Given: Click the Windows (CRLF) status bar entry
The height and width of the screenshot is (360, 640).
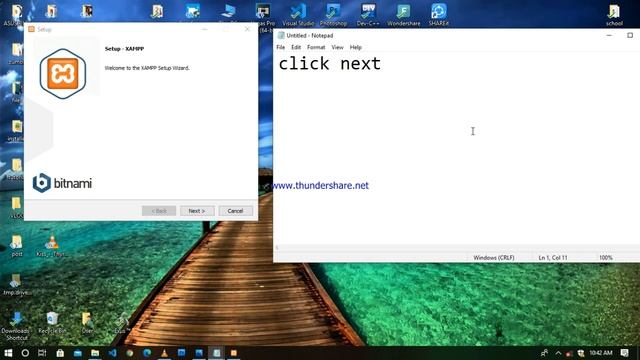Looking at the screenshot, I should 494,258.
